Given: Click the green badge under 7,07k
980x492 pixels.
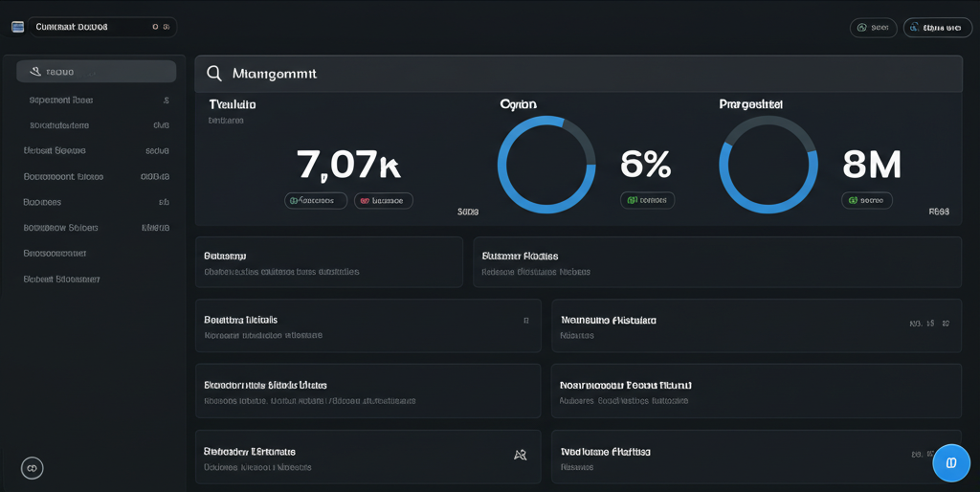Looking at the screenshot, I should point(316,201).
